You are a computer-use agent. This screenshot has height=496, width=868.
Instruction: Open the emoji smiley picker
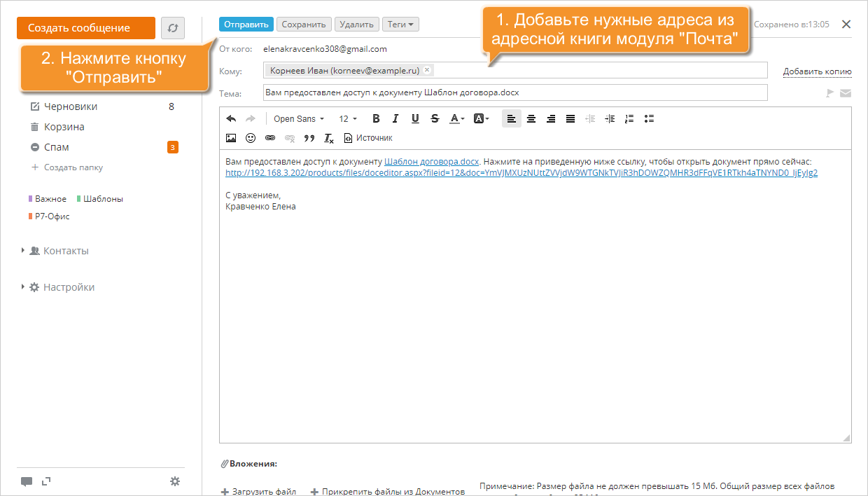click(251, 138)
